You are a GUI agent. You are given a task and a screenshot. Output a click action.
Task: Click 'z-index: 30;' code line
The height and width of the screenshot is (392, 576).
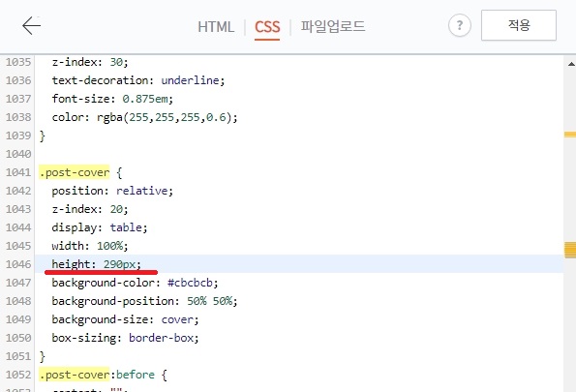90,62
